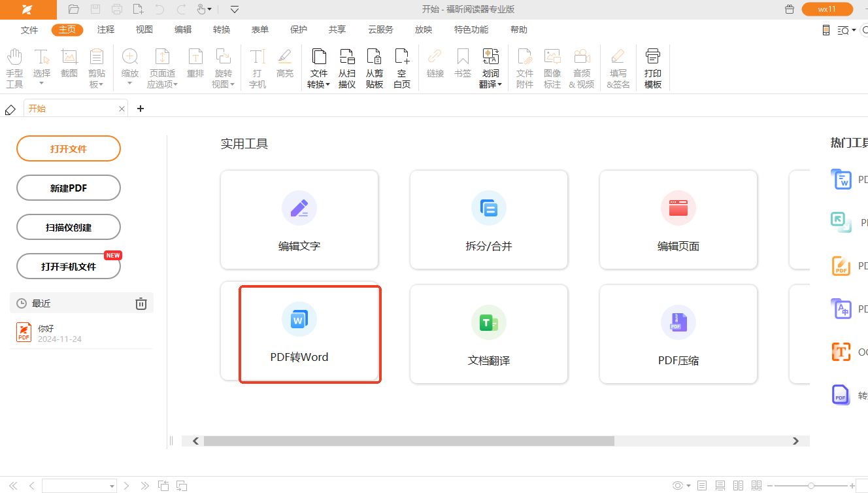The width and height of the screenshot is (868, 493).
Task: Open the 文件 menu
Action: pos(29,30)
